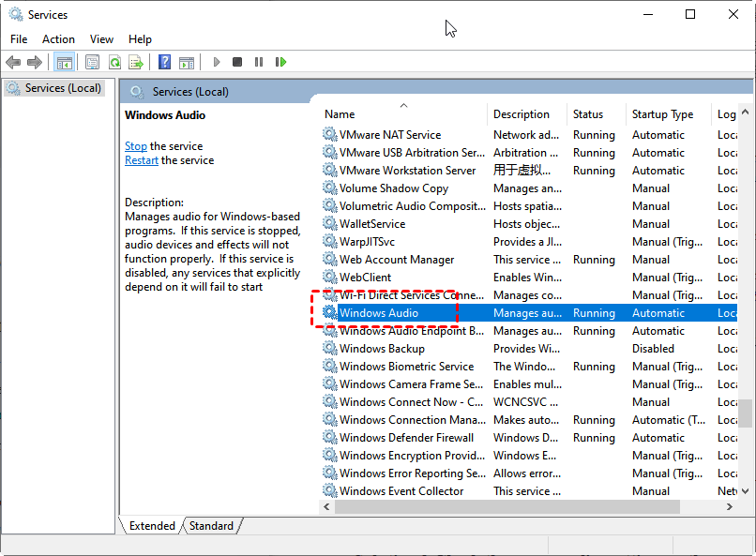756x556 pixels.
Task: Click the gear icon beside Volume Shadow Copy
Action: [x=330, y=188]
